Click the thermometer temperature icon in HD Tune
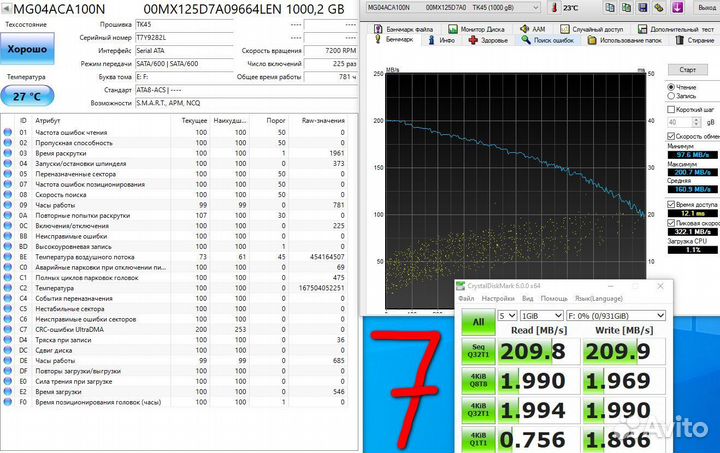 [555, 8]
